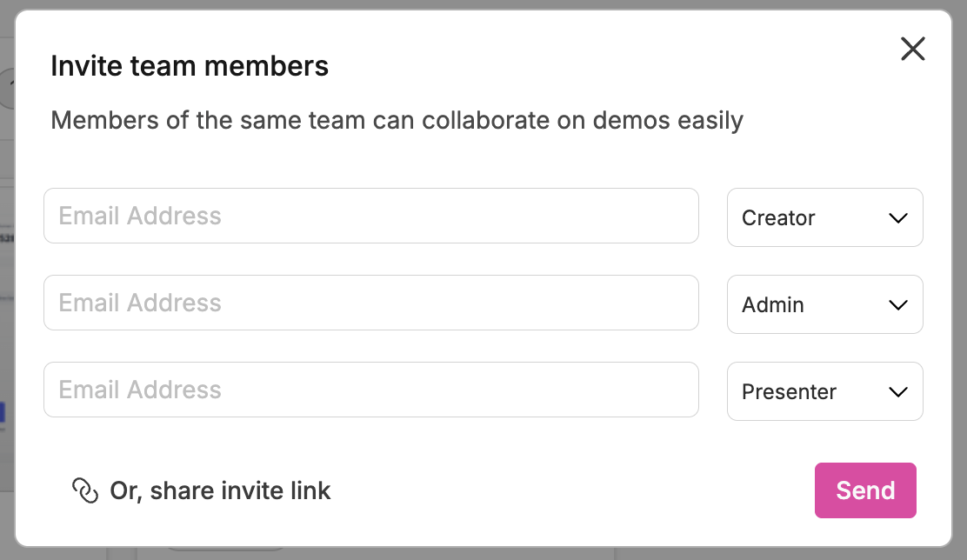Click the collaboration description subtitle text
This screenshot has height=560, width=967.
(x=397, y=120)
